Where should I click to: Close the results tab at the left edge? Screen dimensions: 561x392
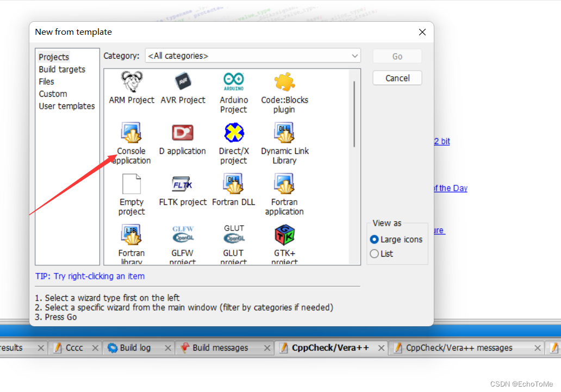coord(41,348)
